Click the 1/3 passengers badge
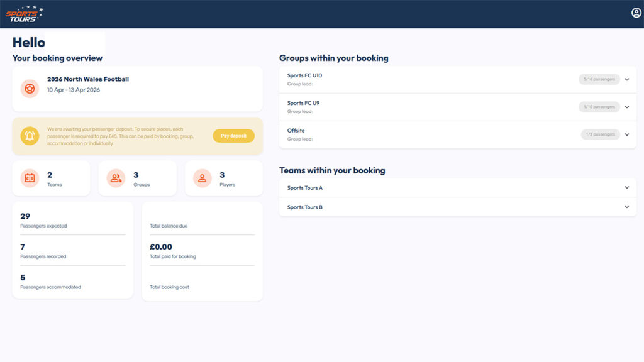Image resolution: width=644 pixels, height=362 pixels. (600, 134)
